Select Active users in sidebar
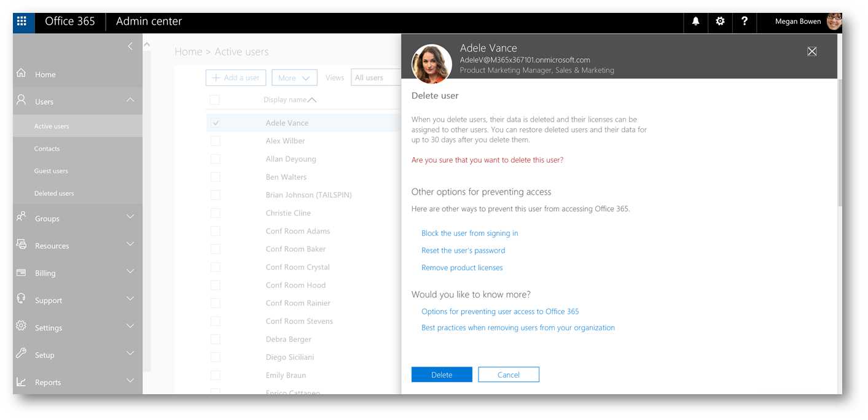The image size is (868, 420). coord(77,126)
